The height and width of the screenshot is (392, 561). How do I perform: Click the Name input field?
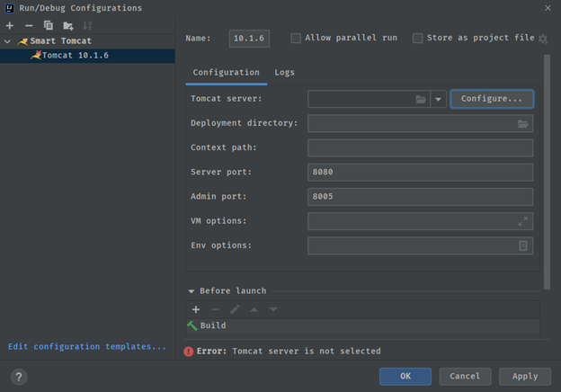coord(249,39)
